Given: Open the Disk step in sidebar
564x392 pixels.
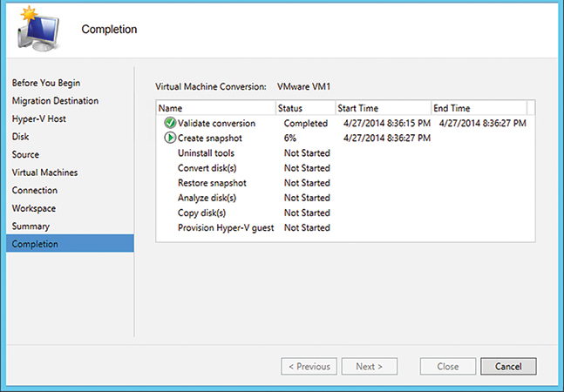Looking at the screenshot, I should pos(20,137).
